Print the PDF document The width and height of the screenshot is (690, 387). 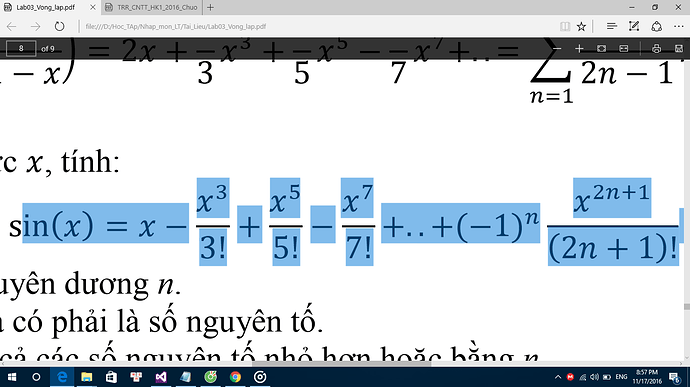pos(656,48)
